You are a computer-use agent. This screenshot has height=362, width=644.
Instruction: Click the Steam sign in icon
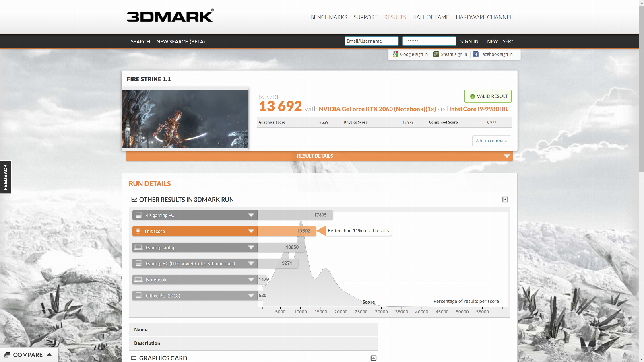point(436,54)
